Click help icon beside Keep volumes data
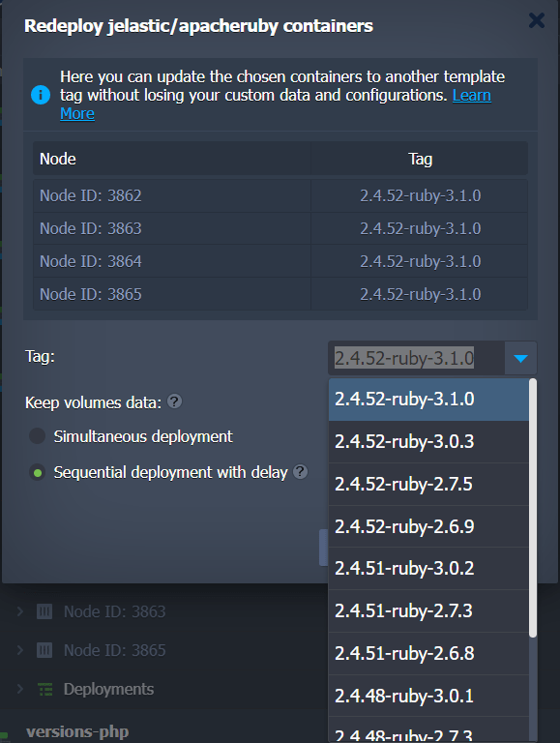560x743 pixels. pyautogui.click(x=174, y=401)
